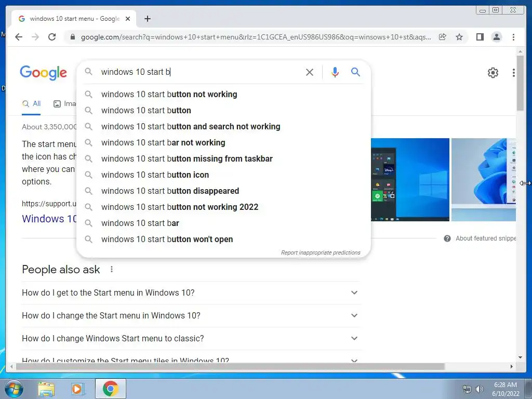Click the volume speaker tray icon
The image size is (532, 399).
[x=480, y=389]
